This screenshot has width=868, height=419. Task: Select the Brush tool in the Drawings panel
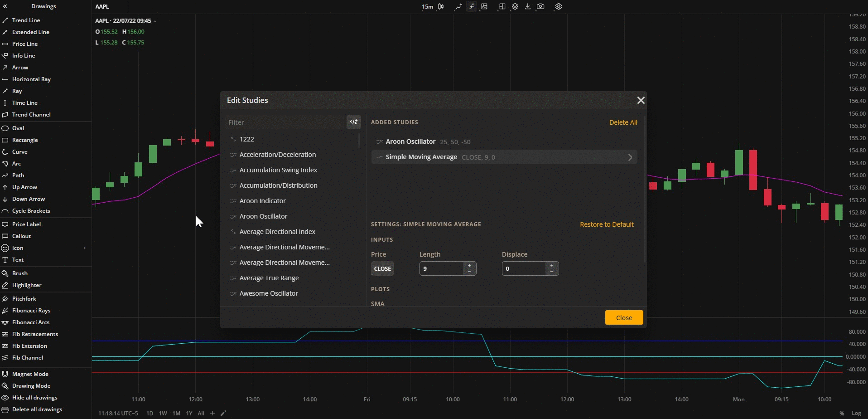pos(19,273)
